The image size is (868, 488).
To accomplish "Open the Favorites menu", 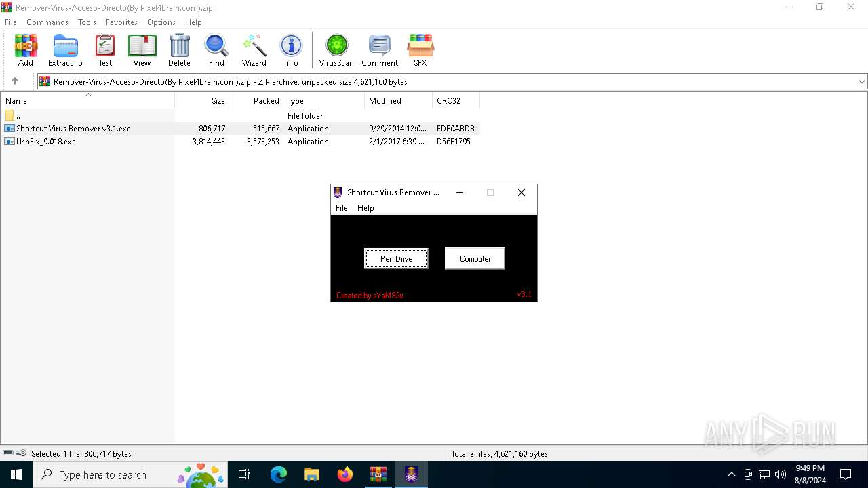I will (x=122, y=22).
